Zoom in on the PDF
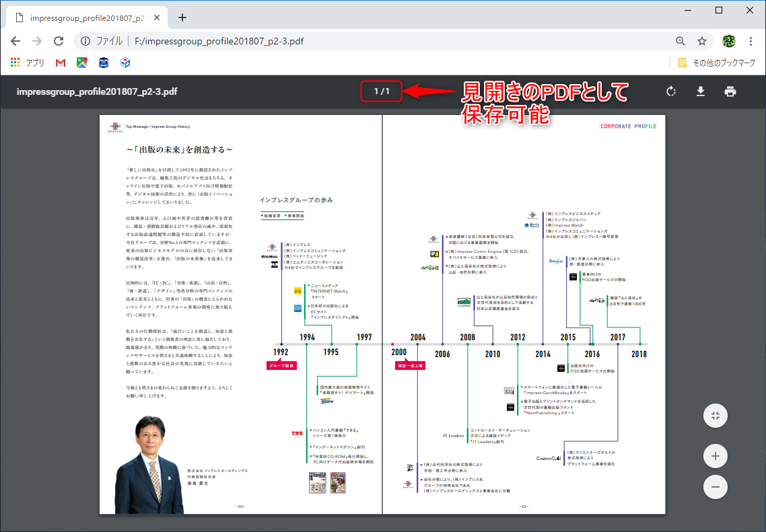Image resolution: width=766 pixels, height=532 pixels. 715,455
